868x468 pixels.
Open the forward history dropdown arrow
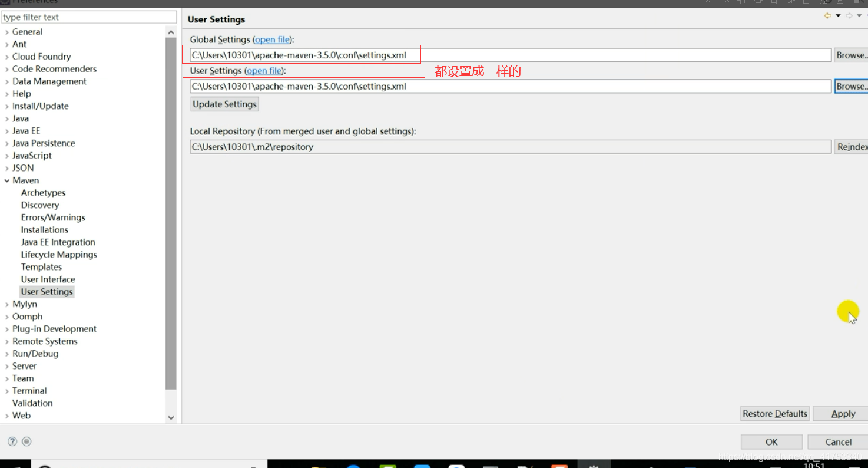pyautogui.click(x=859, y=16)
